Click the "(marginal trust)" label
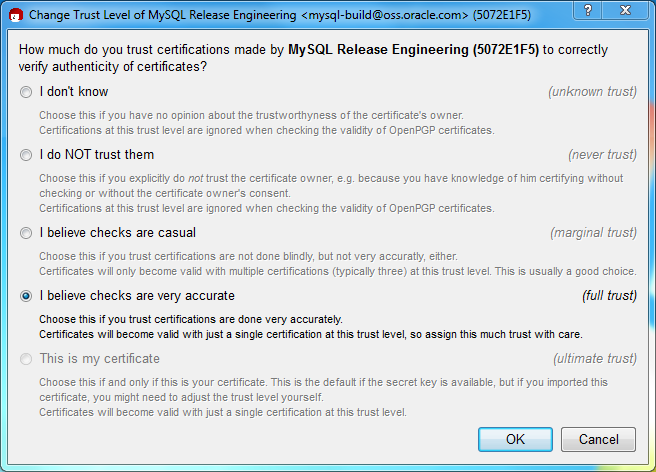The image size is (656, 472). point(592,233)
